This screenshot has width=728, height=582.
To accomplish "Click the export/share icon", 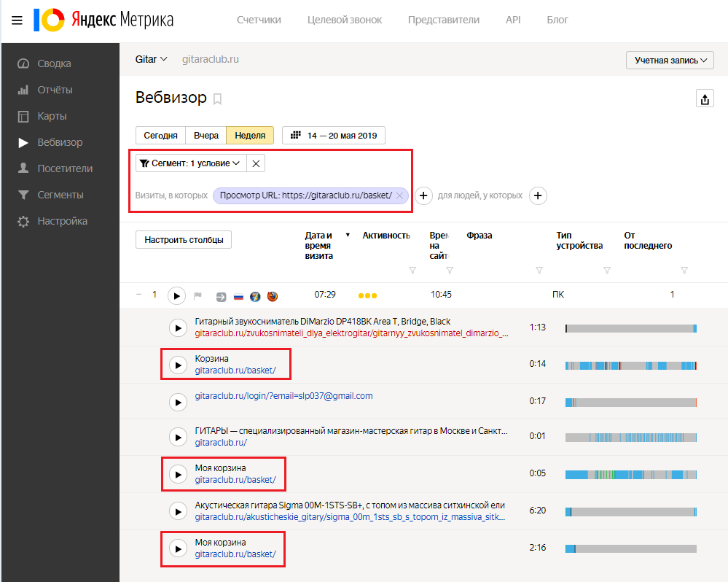I will click(705, 99).
